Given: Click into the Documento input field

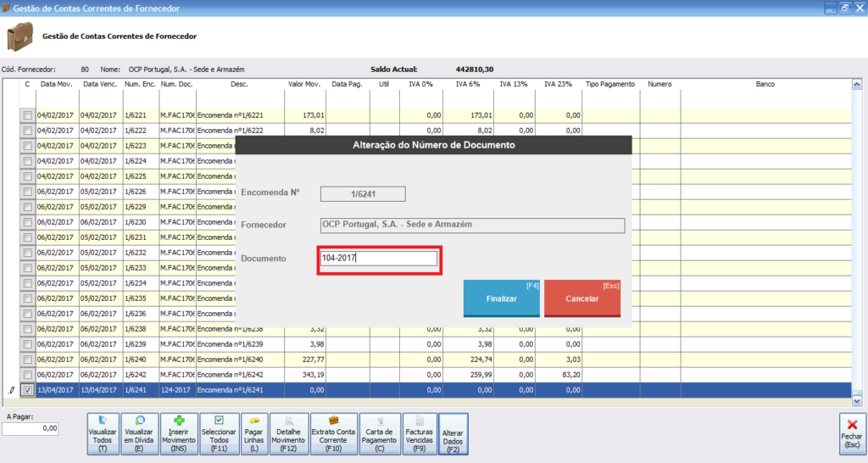Looking at the screenshot, I should (x=379, y=259).
